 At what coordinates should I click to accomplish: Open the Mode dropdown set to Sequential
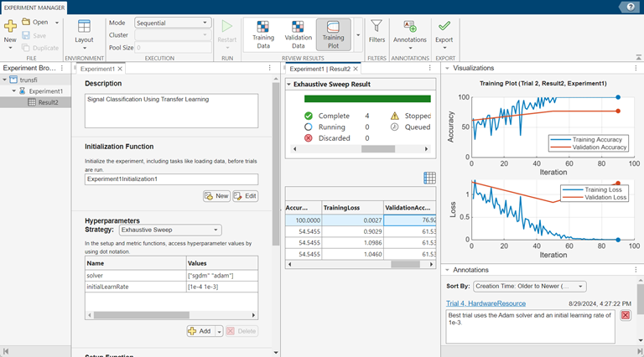tap(171, 23)
